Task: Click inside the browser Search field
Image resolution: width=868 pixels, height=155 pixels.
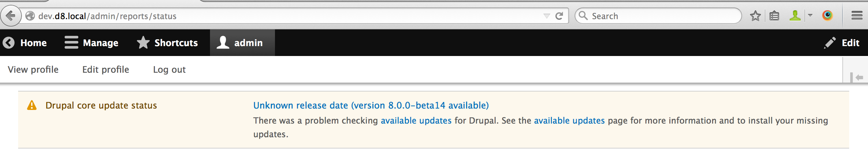Action: 658,16
